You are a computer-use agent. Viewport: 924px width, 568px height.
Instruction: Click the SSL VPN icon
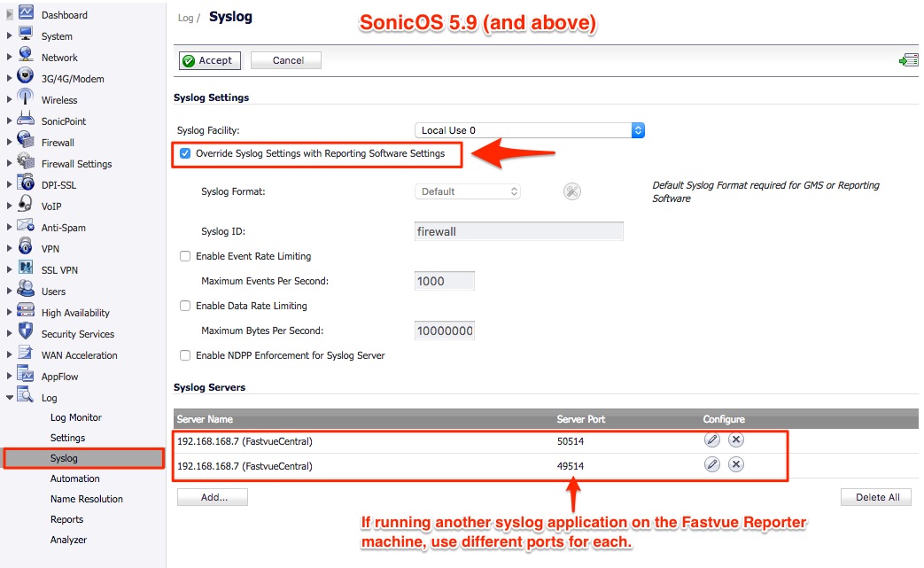[26, 267]
